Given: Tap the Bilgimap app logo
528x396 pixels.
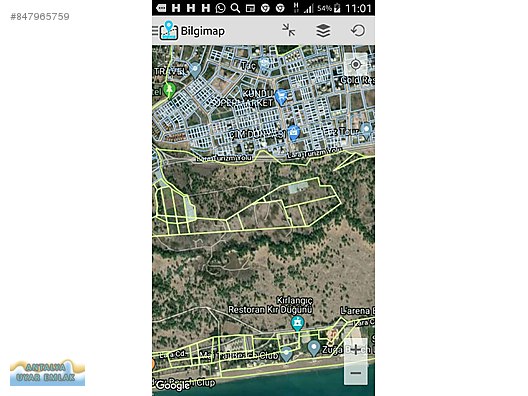Looking at the screenshot, I should (169, 31).
